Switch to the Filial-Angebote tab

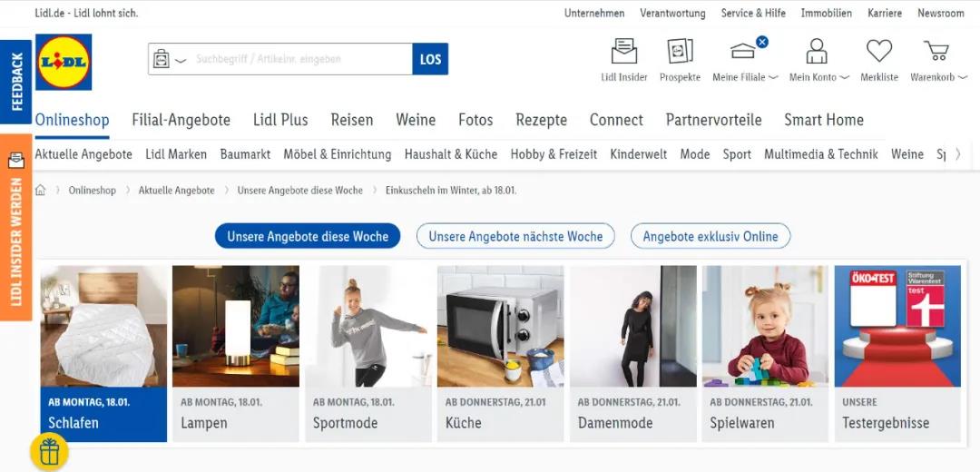click(181, 120)
